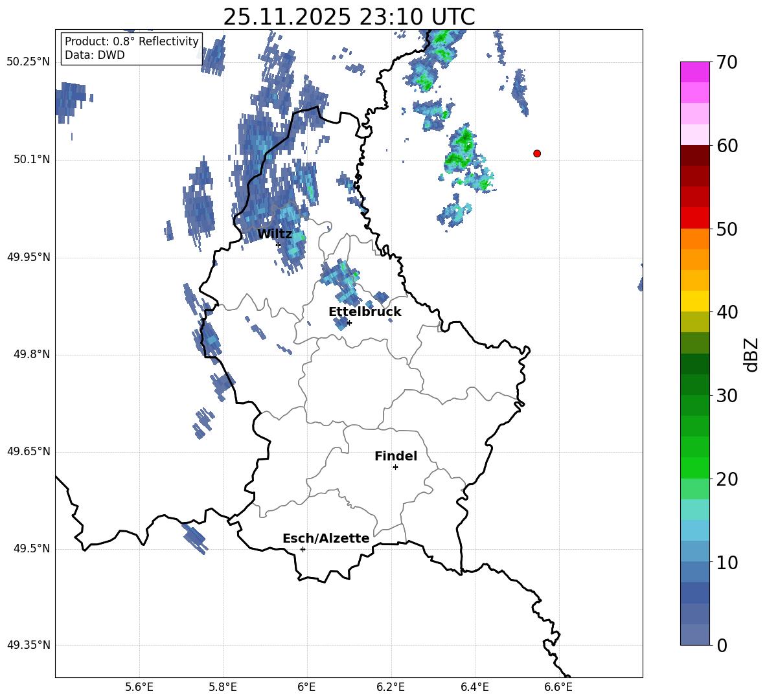Click the Wiltz location cross marker

(278, 245)
